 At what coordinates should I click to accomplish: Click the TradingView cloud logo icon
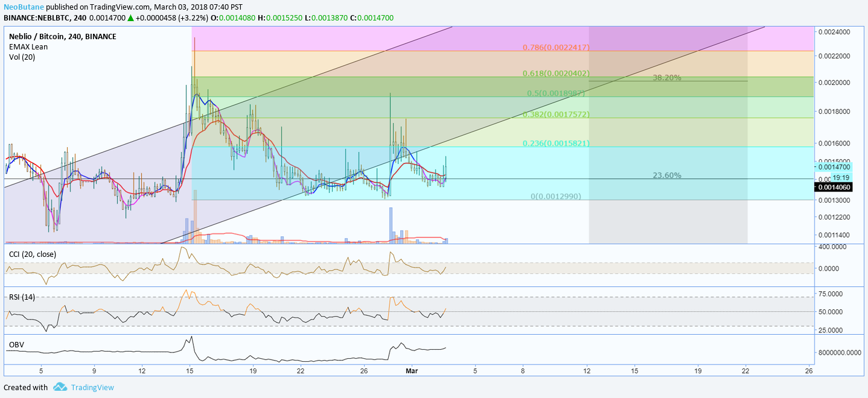click(59, 387)
